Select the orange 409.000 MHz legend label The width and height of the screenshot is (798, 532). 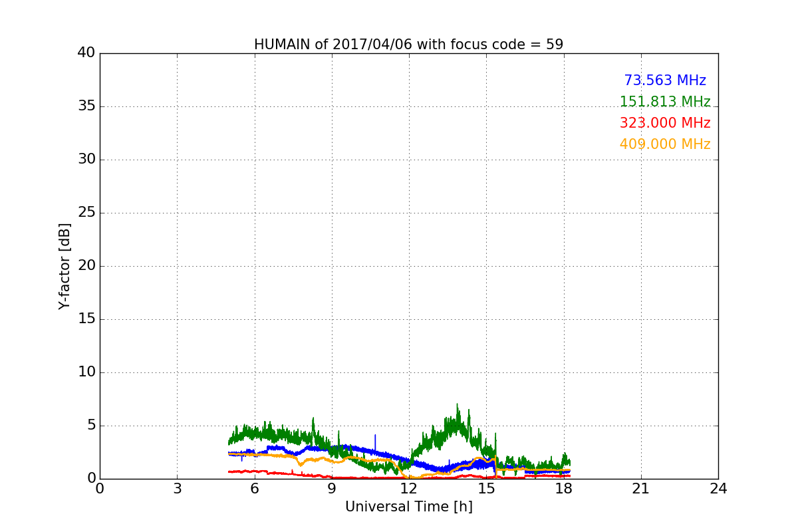pyautogui.click(x=665, y=144)
